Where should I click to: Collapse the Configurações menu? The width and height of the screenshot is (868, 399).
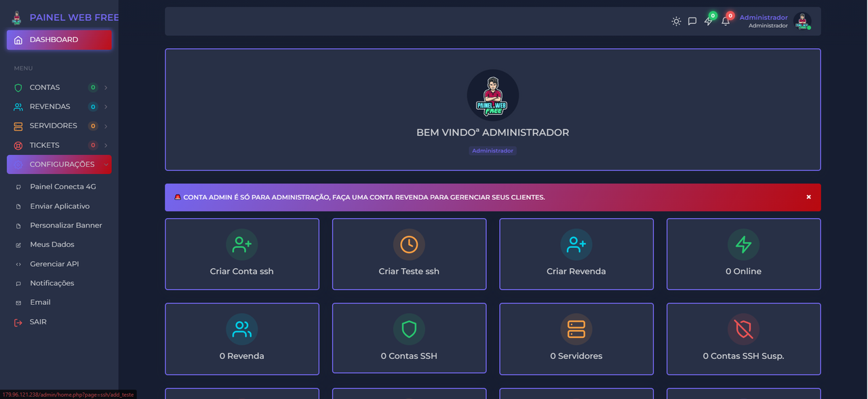59,165
